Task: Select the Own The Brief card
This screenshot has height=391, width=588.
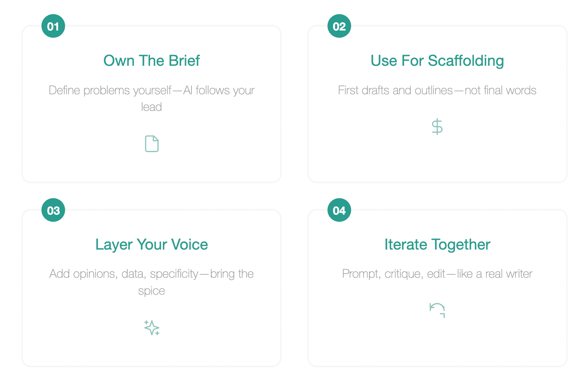Action: (151, 104)
